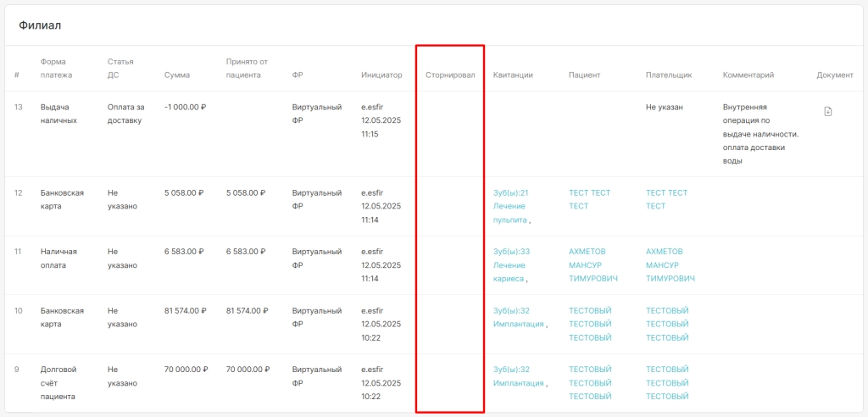Open receipt link Зуб(ы):33 Лечение кариеса
The height and width of the screenshot is (417, 868).
[511, 265]
